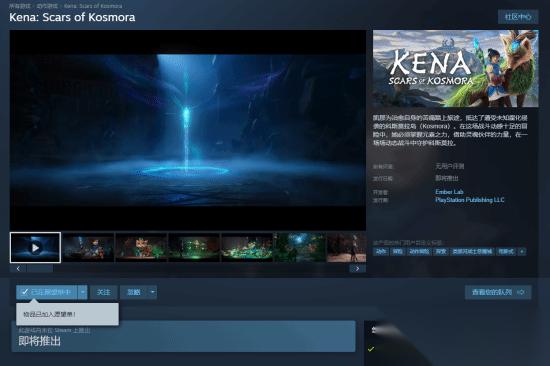Select the 探索 tag
550x366 pixels.
tap(441, 251)
